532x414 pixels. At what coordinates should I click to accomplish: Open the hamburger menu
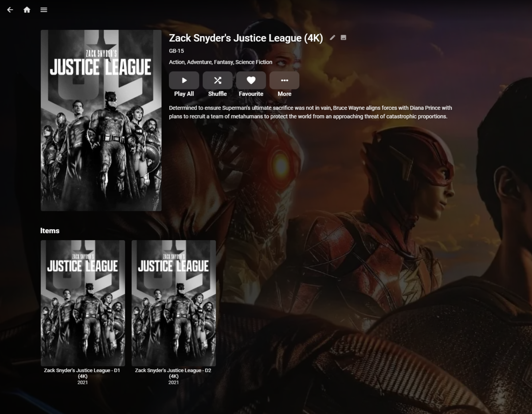44,10
